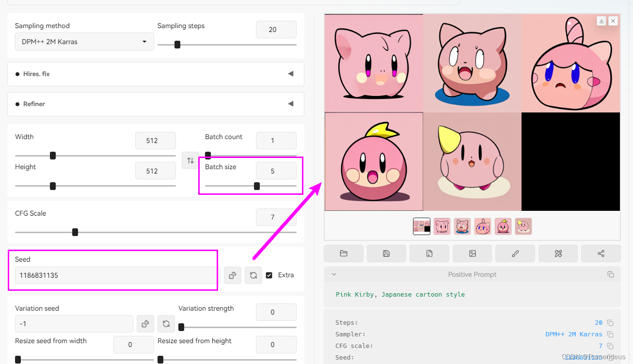Click the Batch size number field
The width and height of the screenshot is (633, 364).
pyautogui.click(x=276, y=171)
